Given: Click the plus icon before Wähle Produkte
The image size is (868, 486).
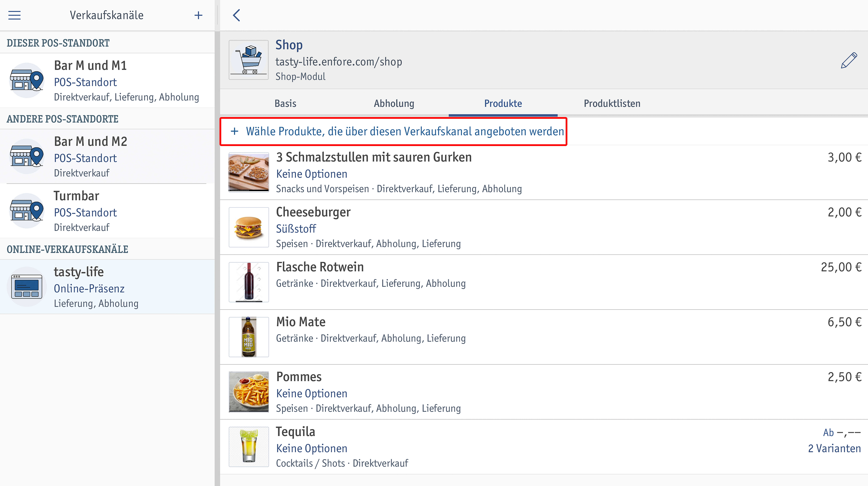Looking at the screenshot, I should [235, 131].
